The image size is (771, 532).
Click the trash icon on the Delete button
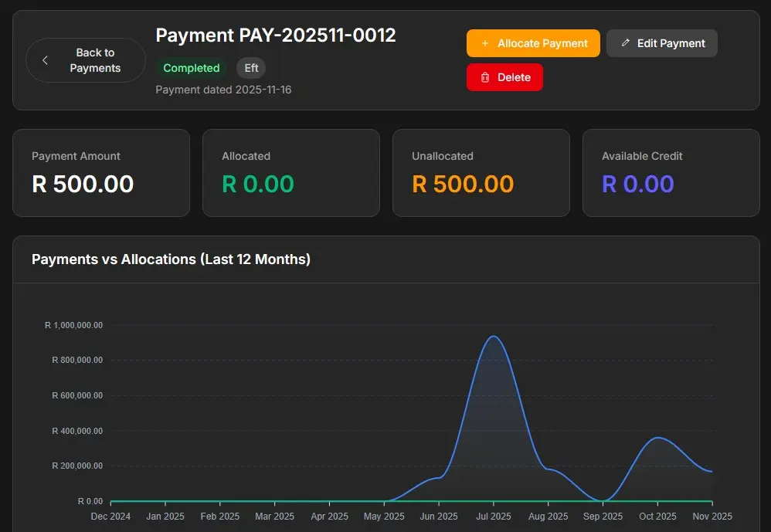pos(484,77)
